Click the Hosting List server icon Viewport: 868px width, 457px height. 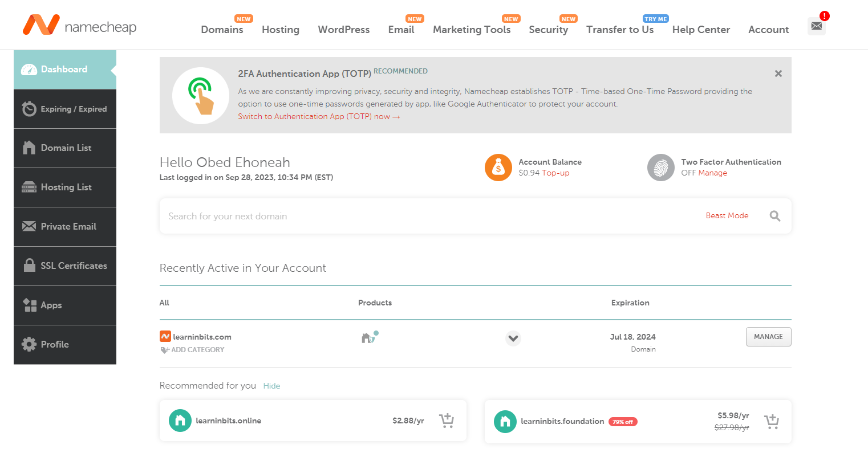click(x=29, y=187)
